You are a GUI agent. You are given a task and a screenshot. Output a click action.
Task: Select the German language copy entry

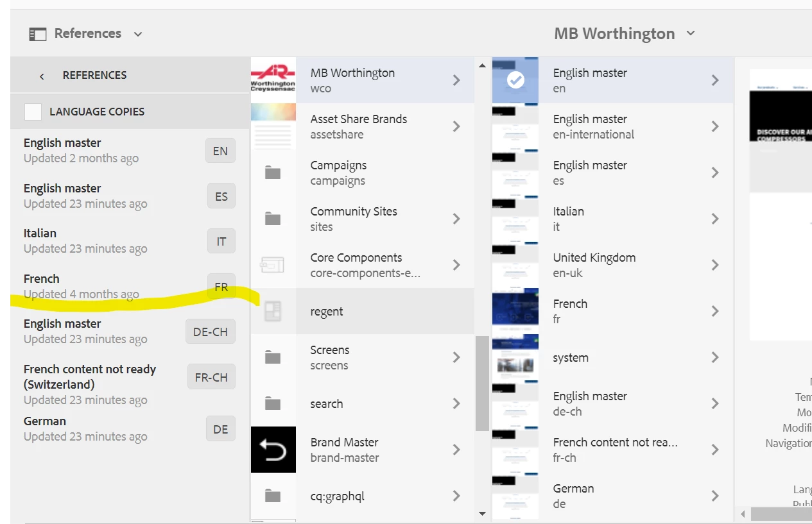pos(129,429)
